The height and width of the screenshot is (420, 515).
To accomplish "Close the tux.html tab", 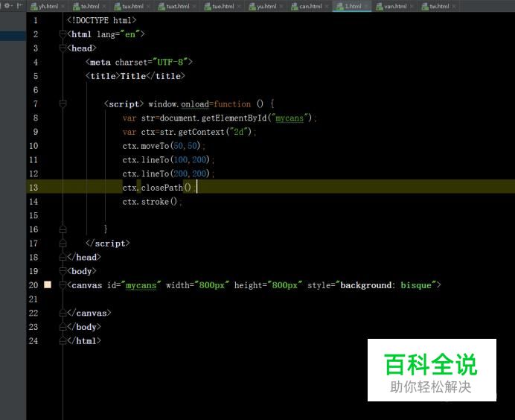I will tap(148, 6).
